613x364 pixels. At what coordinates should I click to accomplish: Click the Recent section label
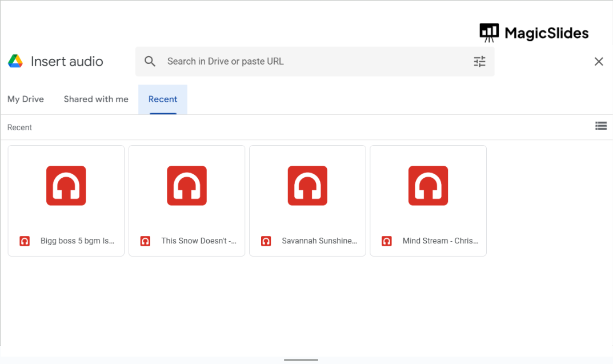click(x=19, y=127)
